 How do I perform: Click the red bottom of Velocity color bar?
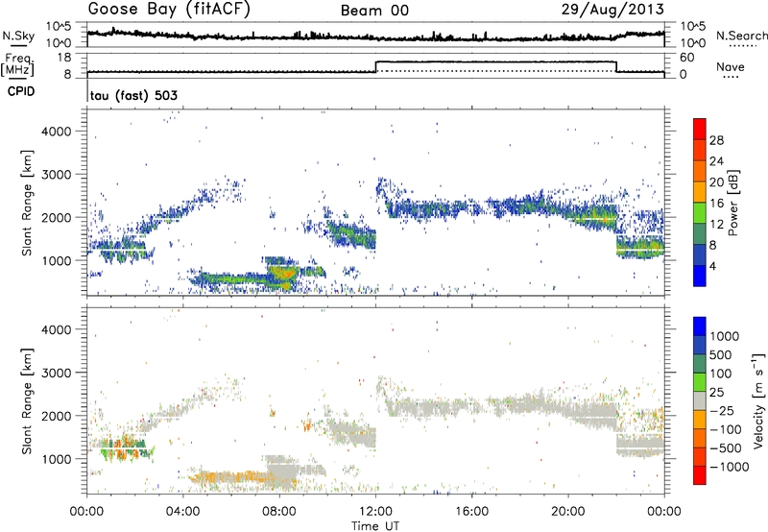[700, 475]
